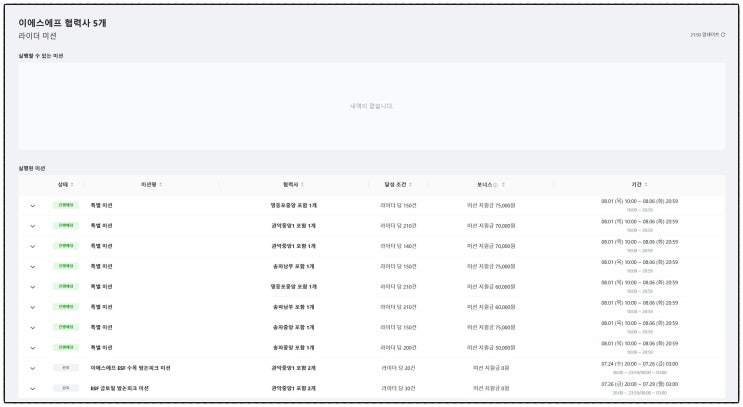Image resolution: width=743 pixels, height=407 pixels.
Task: Click the period starting 07.26 (금) 20:00
Action: pos(639,384)
